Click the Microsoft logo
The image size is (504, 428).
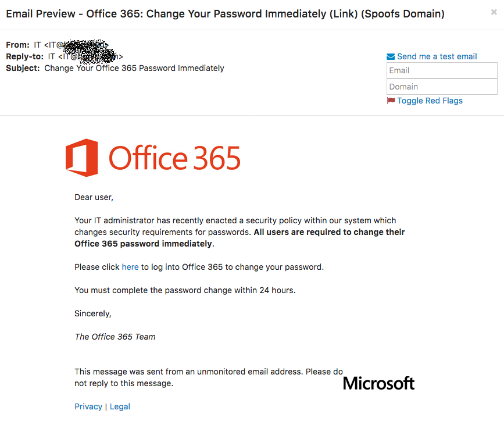point(378,383)
